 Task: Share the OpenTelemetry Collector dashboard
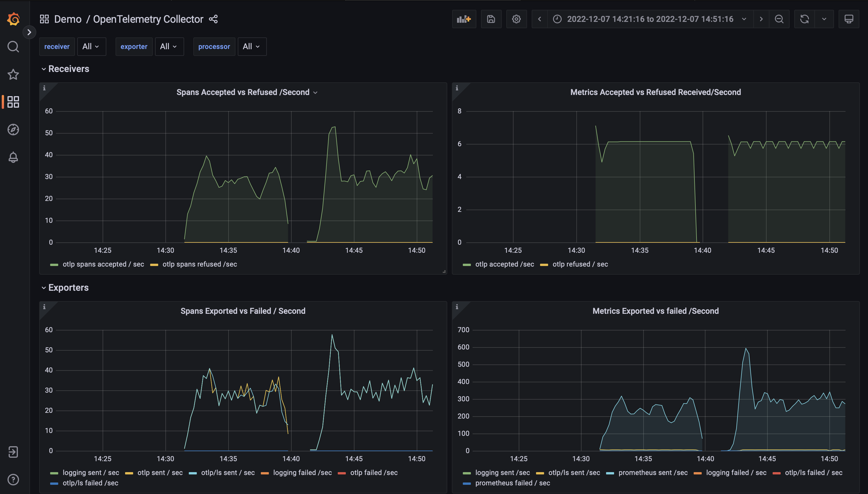coord(213,19)
